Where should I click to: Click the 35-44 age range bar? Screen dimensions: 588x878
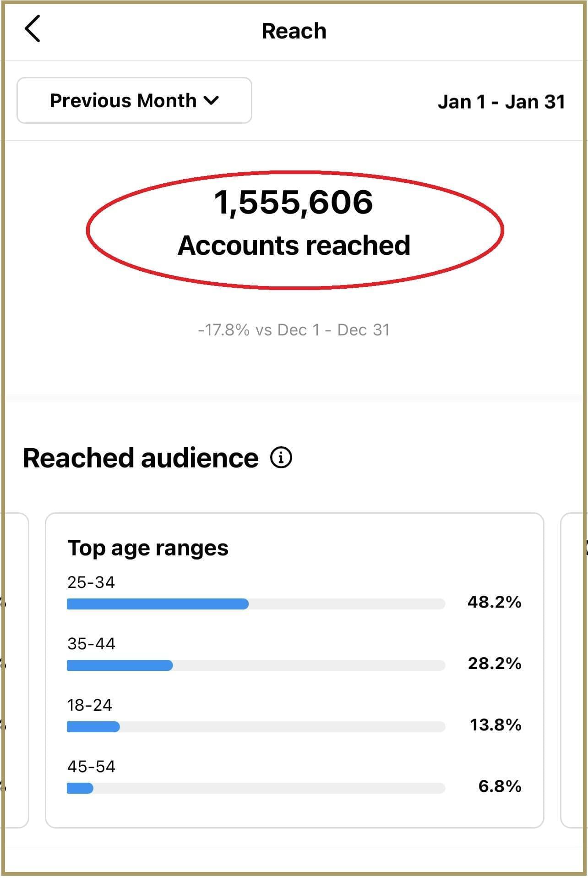point(256,665)
